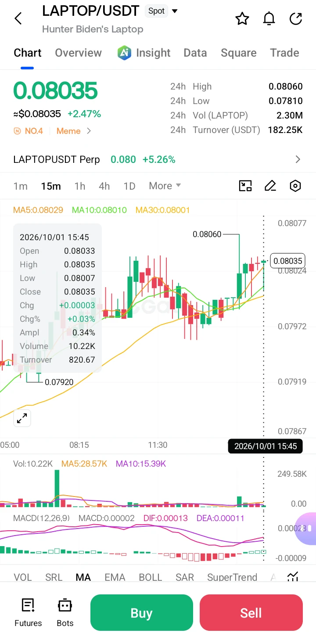Open the LAPTOPUSDT Perp row
The width and height of the screenshot is (316, 644).
pos(158,159)
